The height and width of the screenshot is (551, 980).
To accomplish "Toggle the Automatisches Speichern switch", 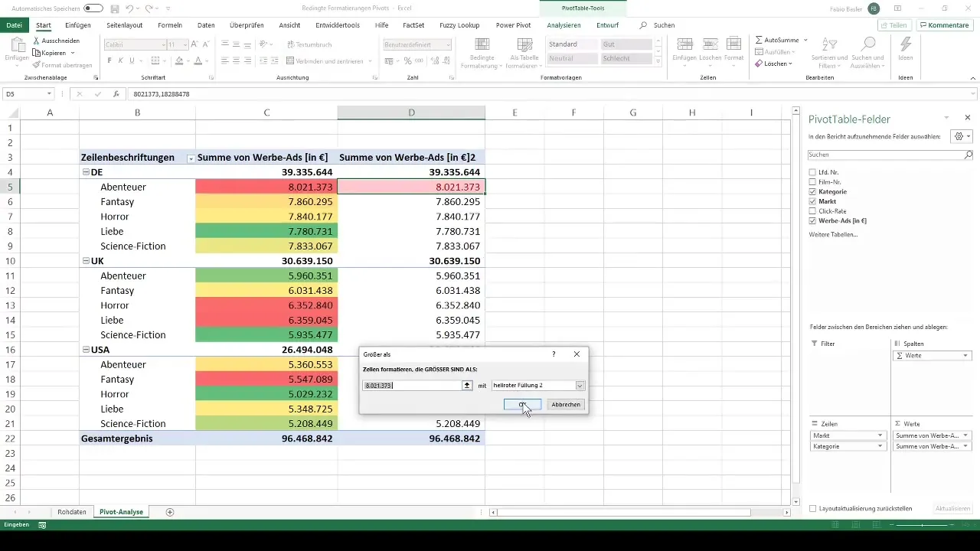I will pyautogui.click(x=93, y=8).
